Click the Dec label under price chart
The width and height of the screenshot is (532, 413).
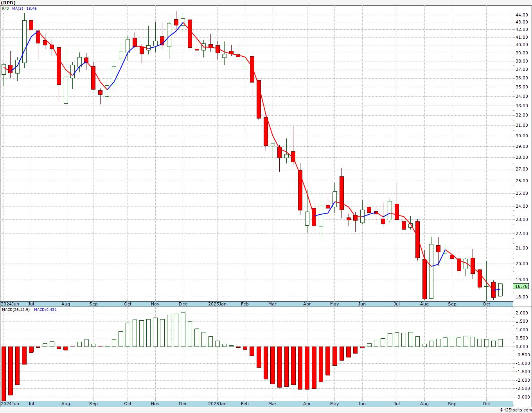coord(183,304)
